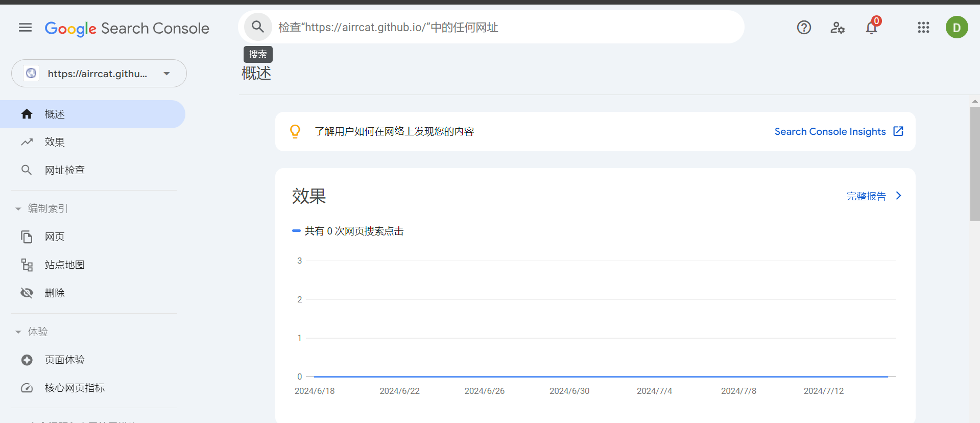Viewport: 980px width, 423px height.
Task: Click the page vertical scrollbar thumb
Action: (x=975, y=163)
